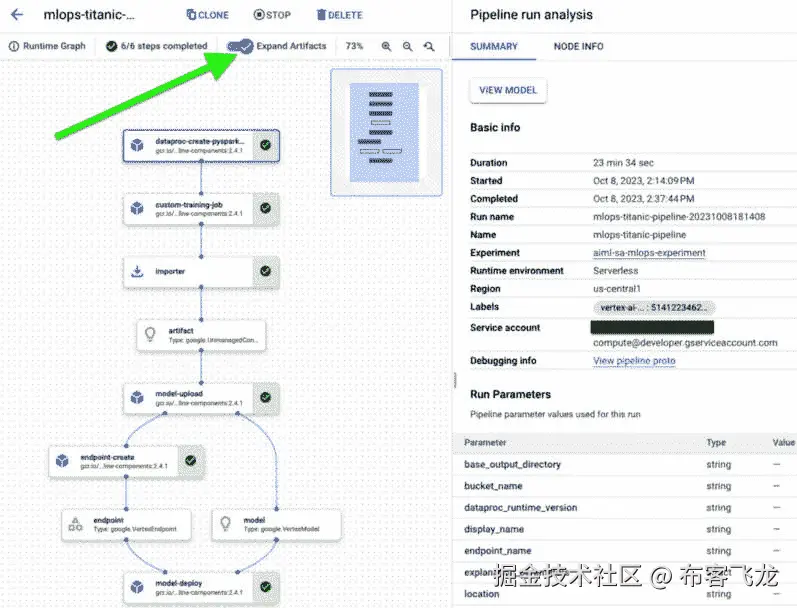Viewport: 797px width, 608px height.
Task: Click the vertex-ai label chip
Action: 654,308
